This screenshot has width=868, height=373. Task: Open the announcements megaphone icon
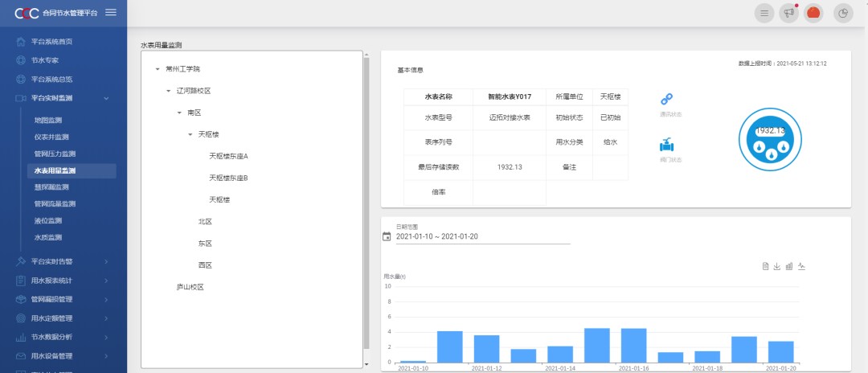point(789,13)
